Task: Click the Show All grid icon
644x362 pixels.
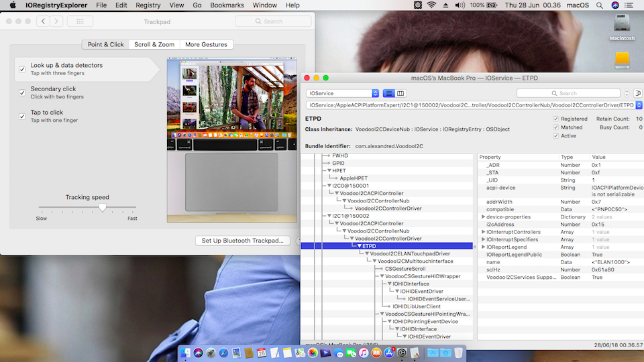Action: (80, 21)
